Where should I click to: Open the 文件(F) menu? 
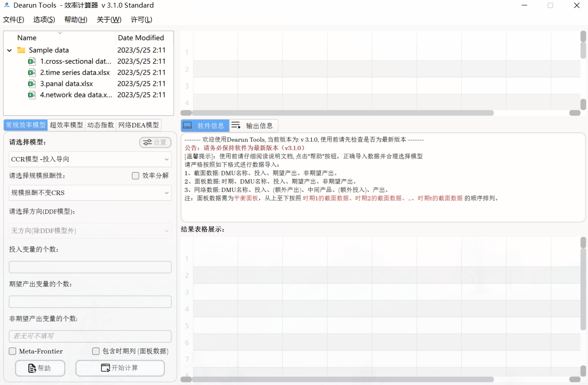[13, 20]
